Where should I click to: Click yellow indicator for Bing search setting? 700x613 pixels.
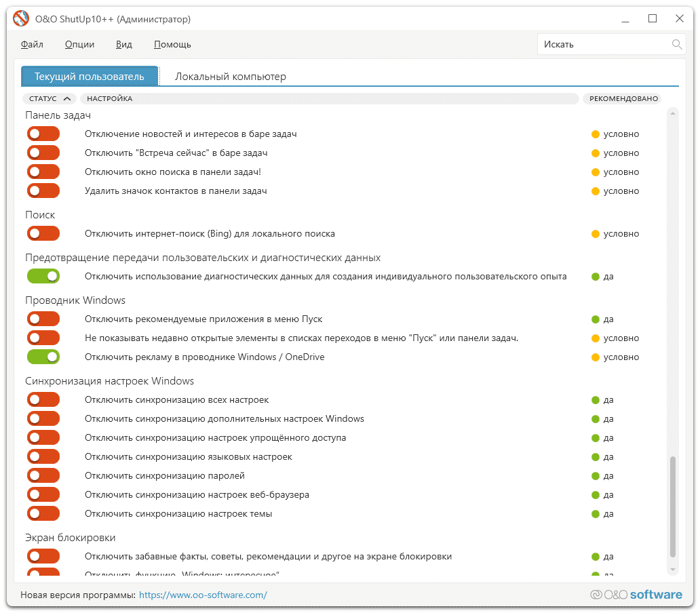pyautogui.click(x=596, y=234)
